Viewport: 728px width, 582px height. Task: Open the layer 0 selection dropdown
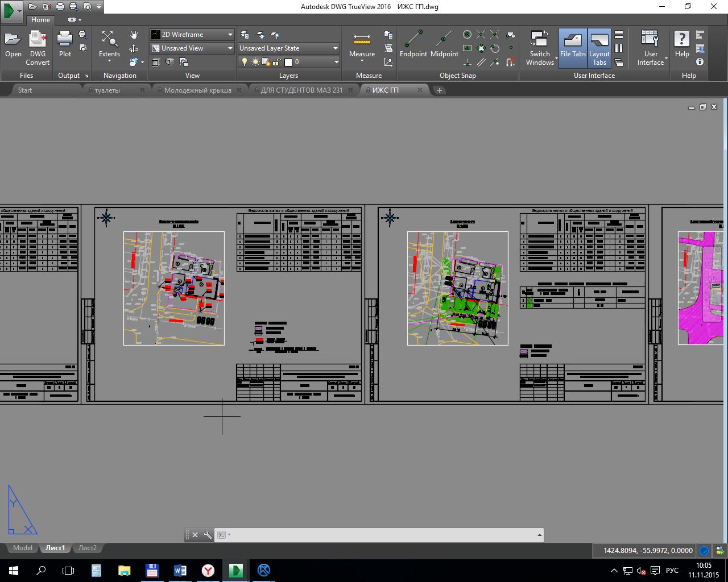point(336,62)
